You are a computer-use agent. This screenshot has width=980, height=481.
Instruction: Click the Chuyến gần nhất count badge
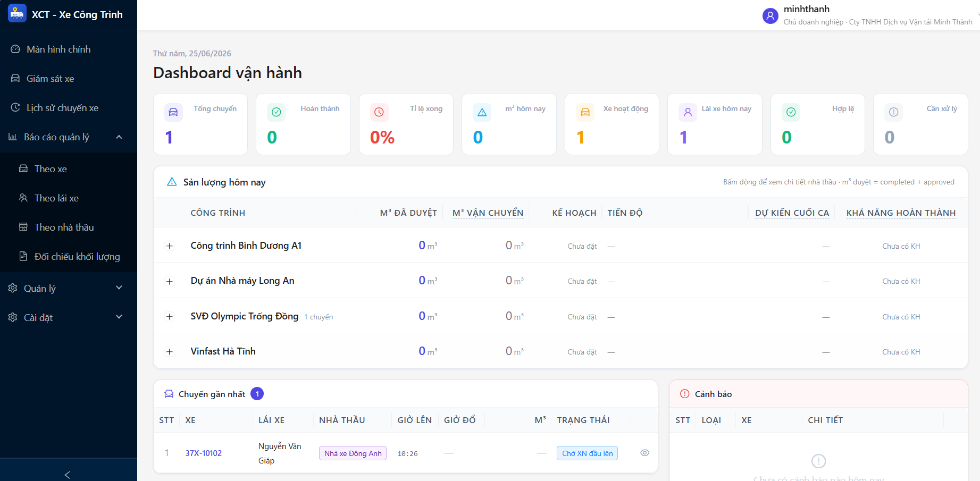pos(257,394)
